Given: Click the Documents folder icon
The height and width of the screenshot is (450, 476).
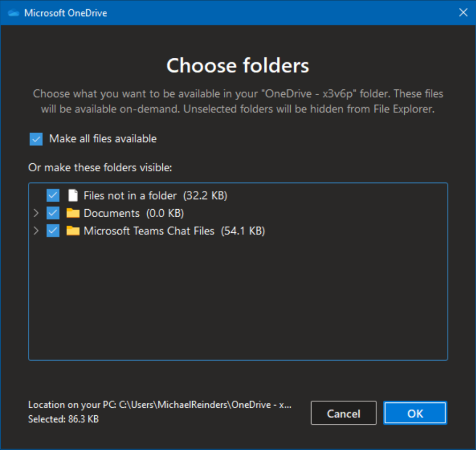Looking at the screenshot, I should coord(73,213).
